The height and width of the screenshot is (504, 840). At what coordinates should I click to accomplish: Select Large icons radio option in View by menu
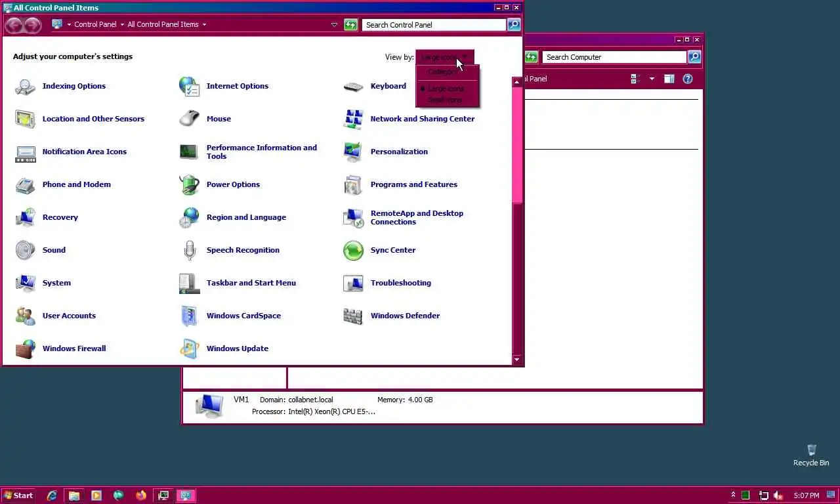[446, 89]
